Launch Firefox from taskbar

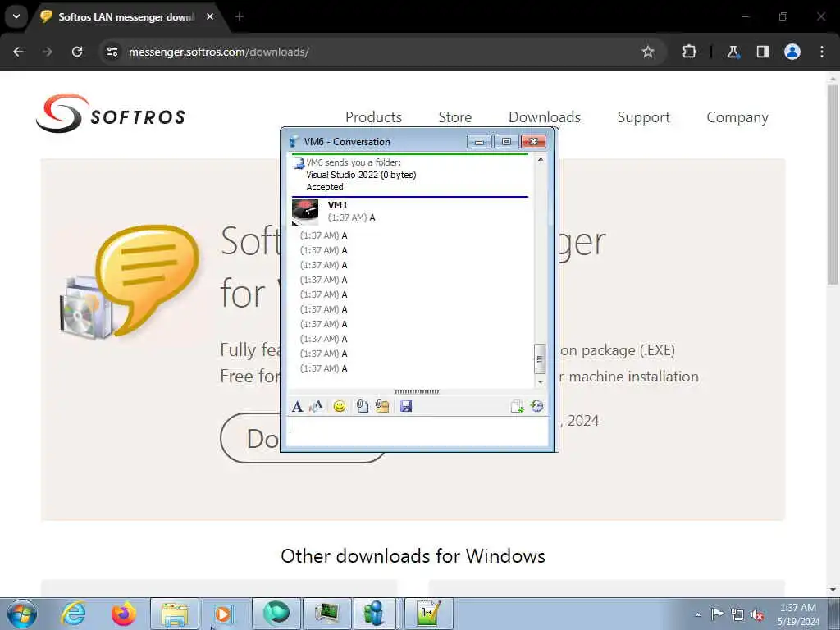pyautogui.click(x=124, y=614)
